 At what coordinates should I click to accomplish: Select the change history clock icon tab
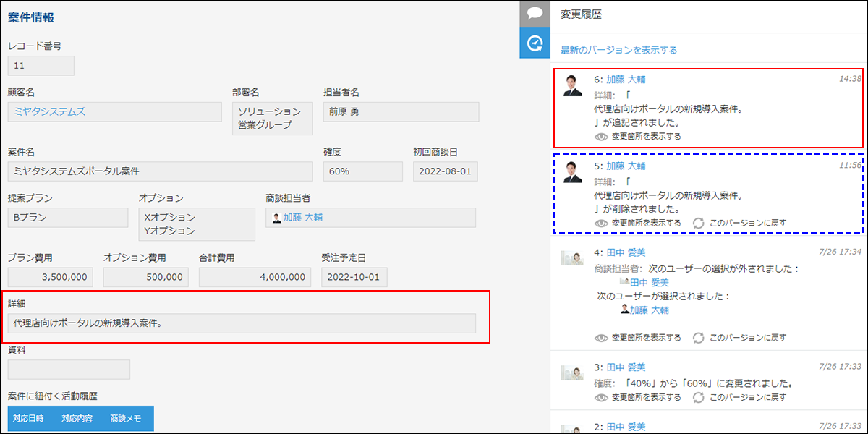[535, 43]
